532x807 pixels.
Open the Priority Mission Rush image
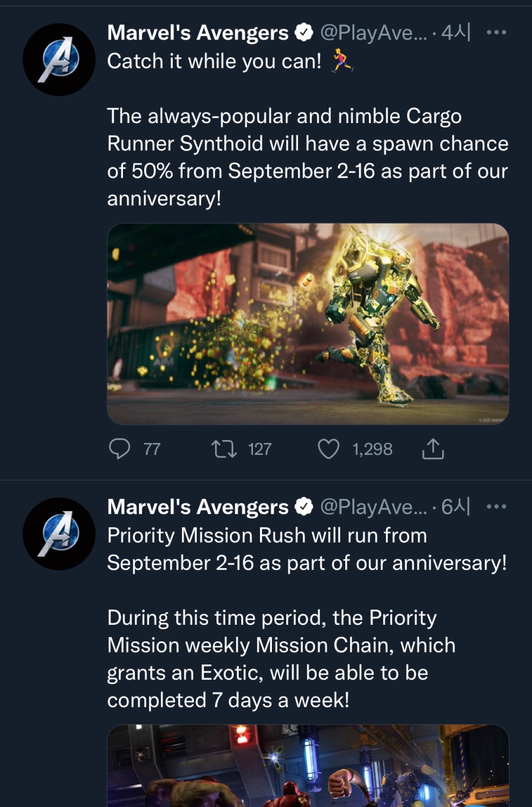point(307,766)
